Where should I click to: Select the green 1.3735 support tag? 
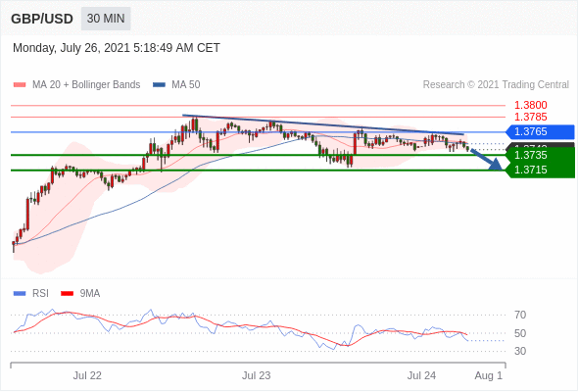(540, 155)
